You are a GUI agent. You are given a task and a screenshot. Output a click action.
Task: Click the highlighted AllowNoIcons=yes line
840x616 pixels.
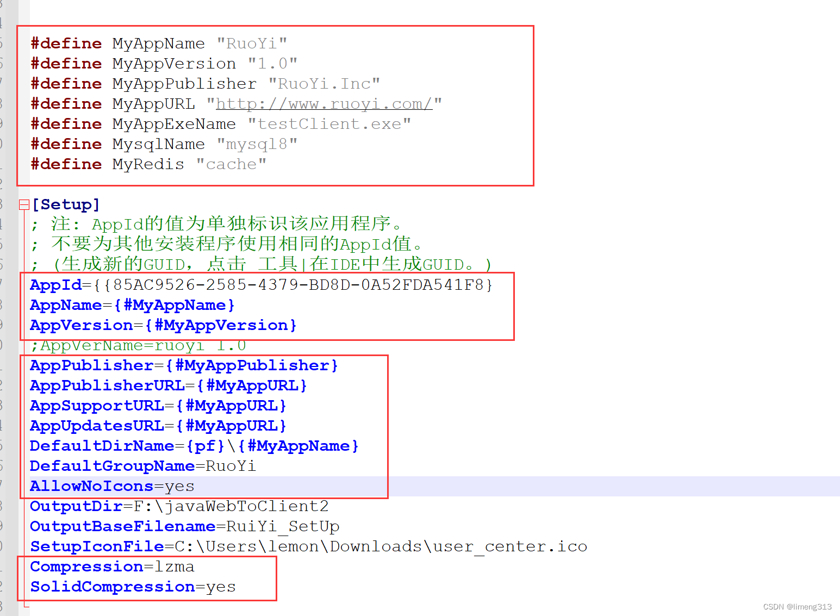click(112, 486)
